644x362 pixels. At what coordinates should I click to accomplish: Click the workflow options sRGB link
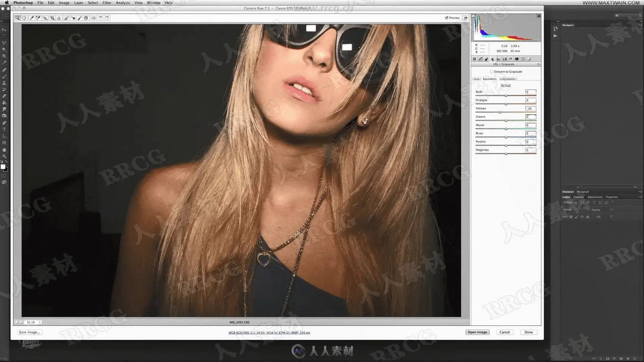269,333
